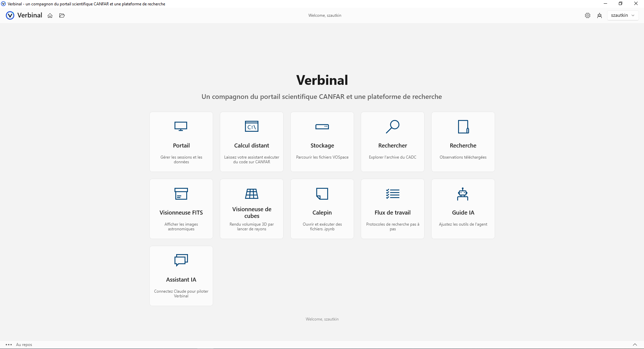Screen dimensions: 644x349
Task: Open the Stockage drive icon
Action: point(322,127)
